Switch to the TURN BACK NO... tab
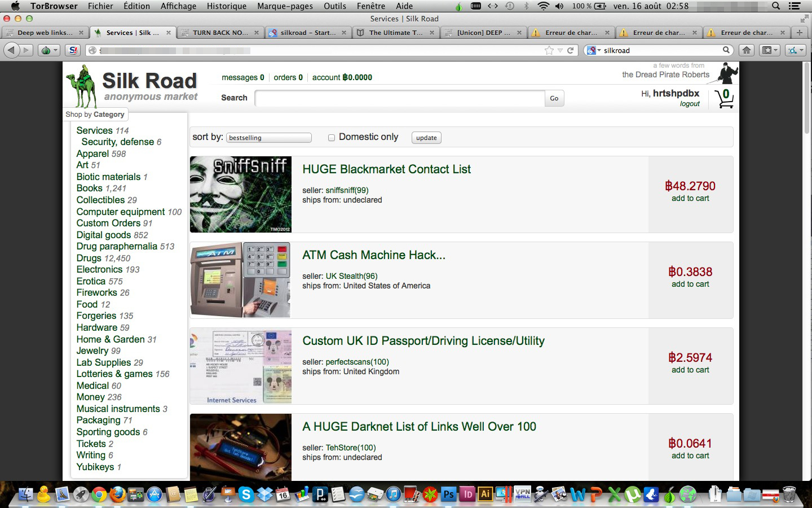 [220, 33]
